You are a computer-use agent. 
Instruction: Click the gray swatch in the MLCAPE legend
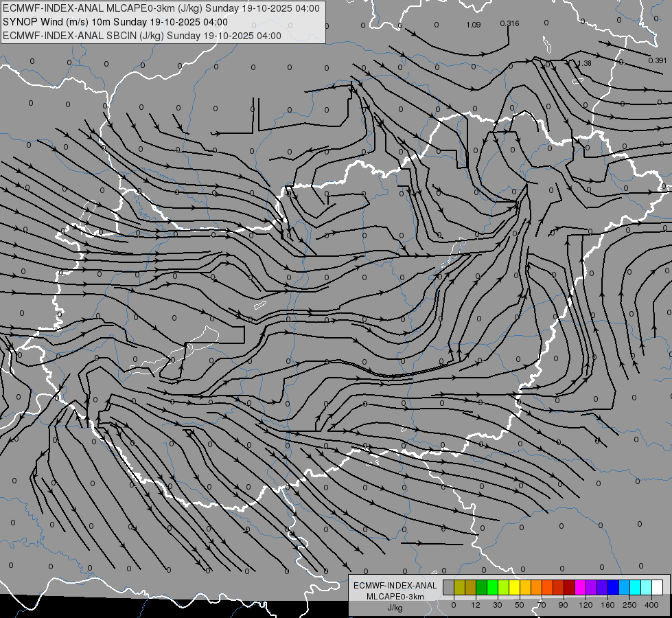point(449,587)
